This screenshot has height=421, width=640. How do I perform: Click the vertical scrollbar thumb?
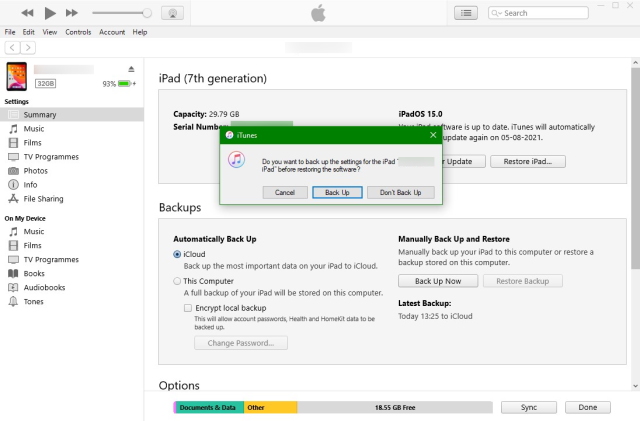[x=635, y=168]
